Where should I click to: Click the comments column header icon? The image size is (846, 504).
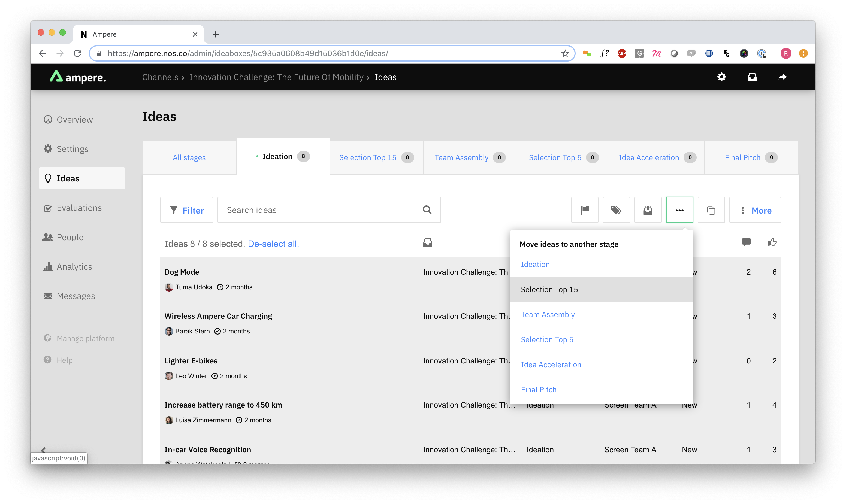(746, 242)
